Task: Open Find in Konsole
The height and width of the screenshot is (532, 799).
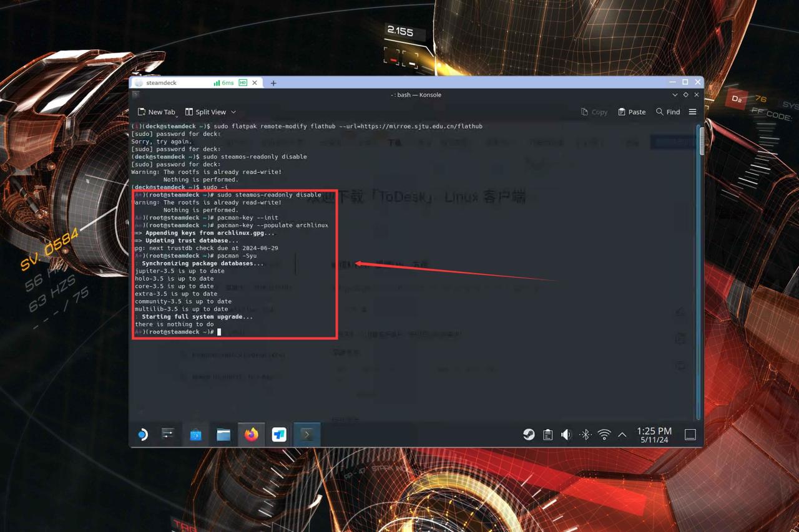Action: pyautogui.click(x=668, y=112)
